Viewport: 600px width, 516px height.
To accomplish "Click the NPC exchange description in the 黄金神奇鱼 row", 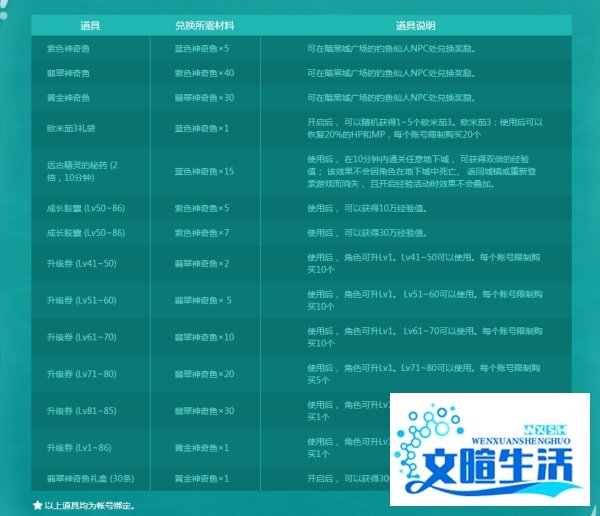I will 391,98.
